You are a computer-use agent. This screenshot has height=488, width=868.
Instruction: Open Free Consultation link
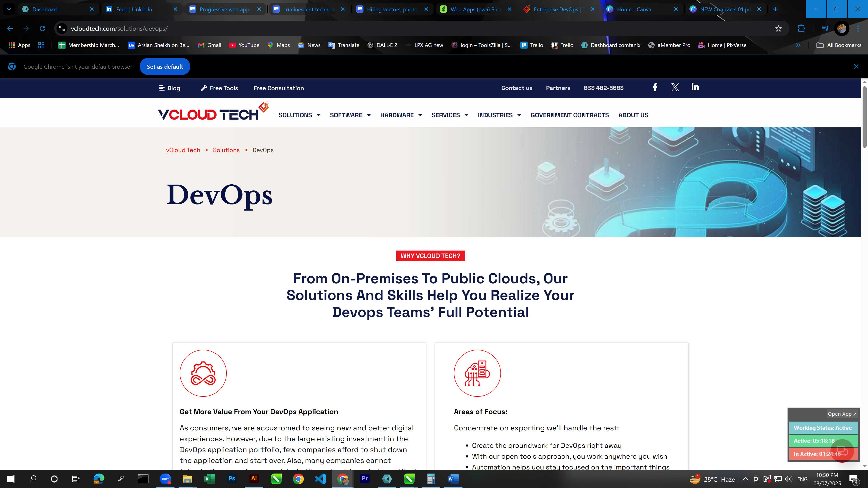click(279, 88)
